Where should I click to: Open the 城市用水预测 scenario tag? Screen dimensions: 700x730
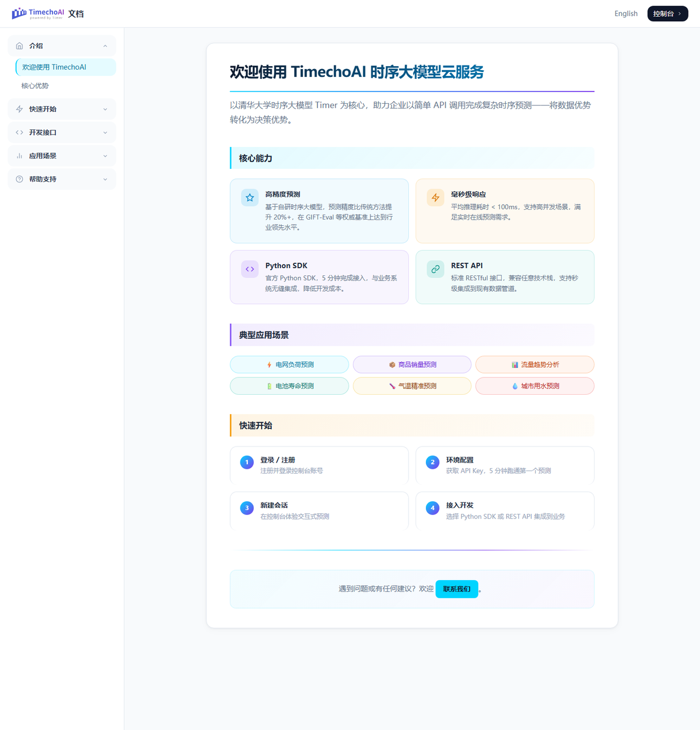click(535, 386)
